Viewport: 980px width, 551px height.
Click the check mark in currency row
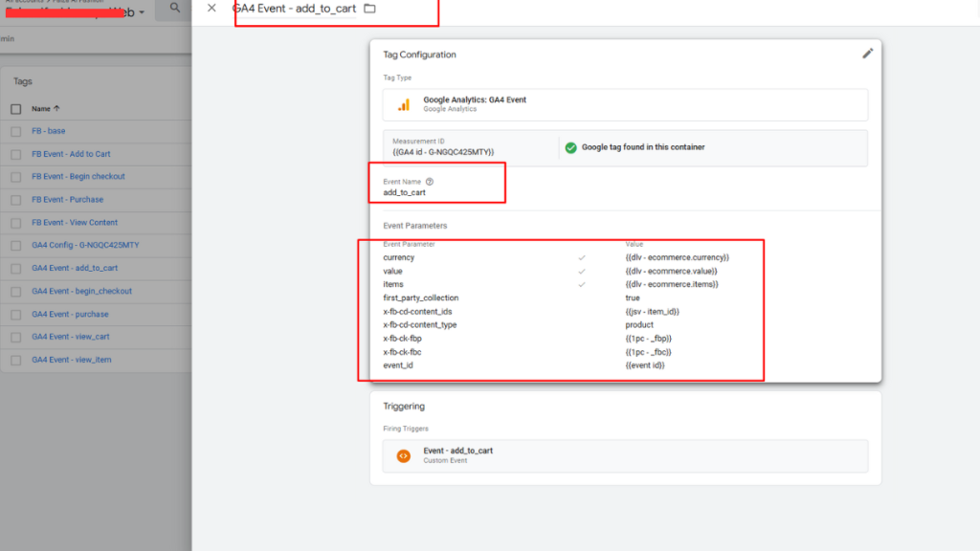[582, 257]
